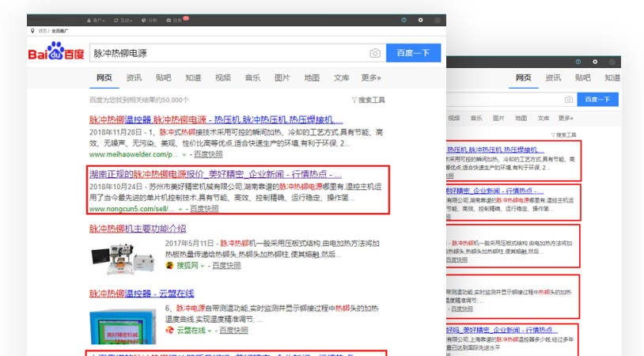
Task: Click the 百度一下 button in front window
Action: [x=413, y=53]
